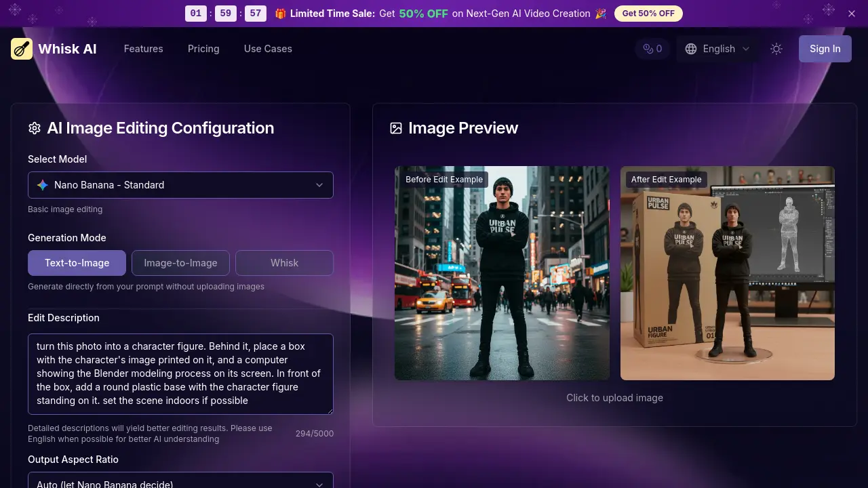Image resolution: width=868 pixels, height=488 pixels.
Task: Click the Whisk AI brand name
Action: (68, 49)
